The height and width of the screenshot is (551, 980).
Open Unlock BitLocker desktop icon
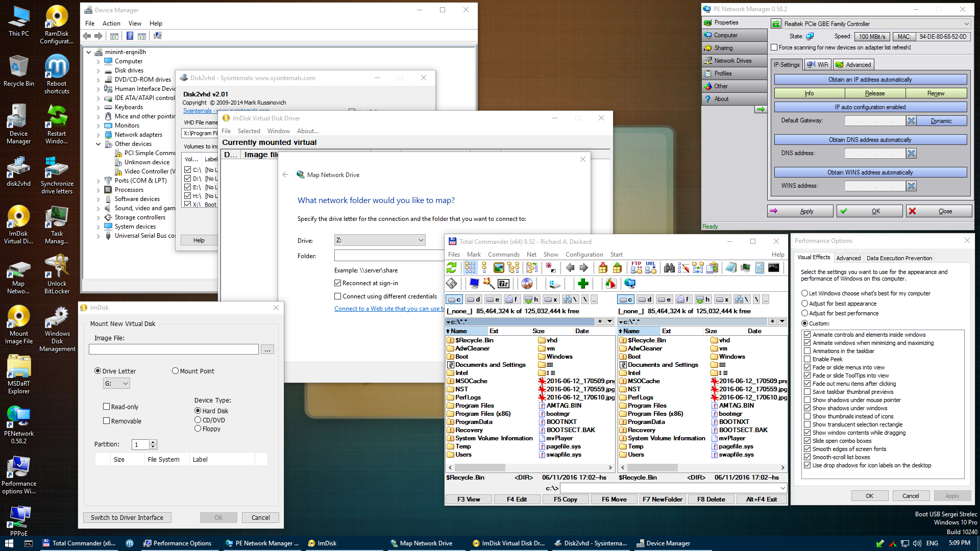pos(57,274)
